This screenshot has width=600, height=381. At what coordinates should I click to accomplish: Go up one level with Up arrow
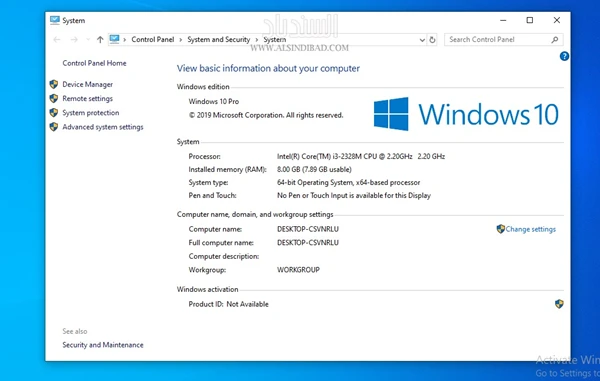click(x=100, y=39)
